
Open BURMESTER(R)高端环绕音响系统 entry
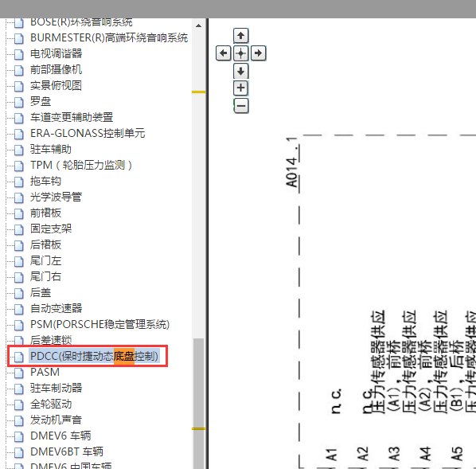109,37
